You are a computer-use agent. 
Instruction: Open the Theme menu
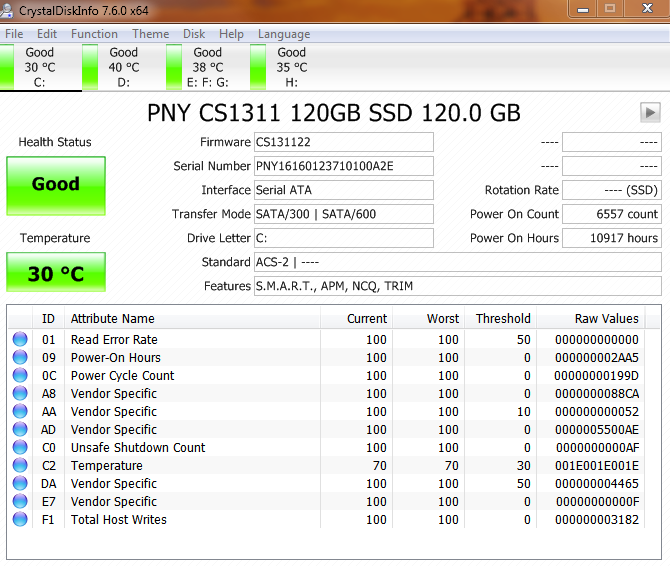(x=150, y=34)
